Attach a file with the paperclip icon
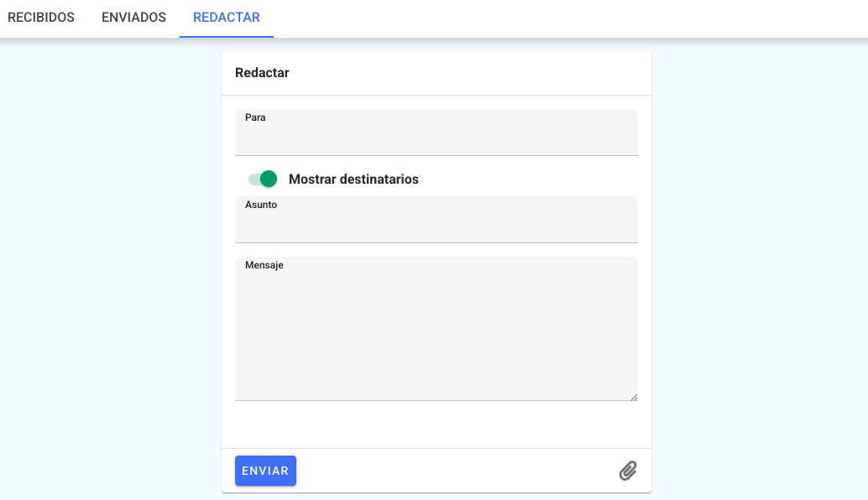Screen dimensions: 868x500 coord(628,471)
